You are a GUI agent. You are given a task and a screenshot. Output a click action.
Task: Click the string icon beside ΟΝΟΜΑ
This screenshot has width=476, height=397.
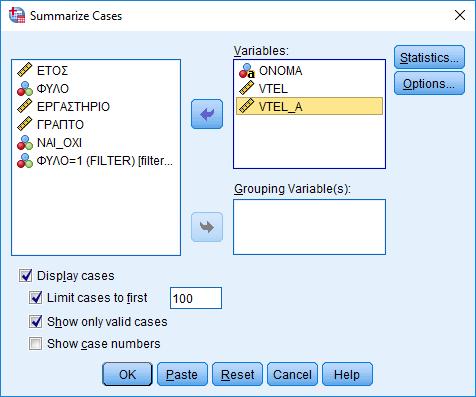[x=247, y=71]
